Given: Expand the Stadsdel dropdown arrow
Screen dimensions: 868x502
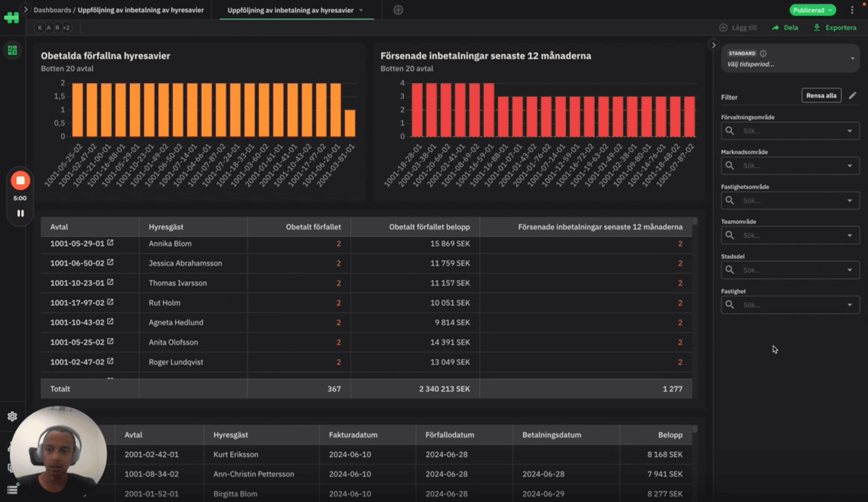Looking at the screenshot, I should coord(850,270).
